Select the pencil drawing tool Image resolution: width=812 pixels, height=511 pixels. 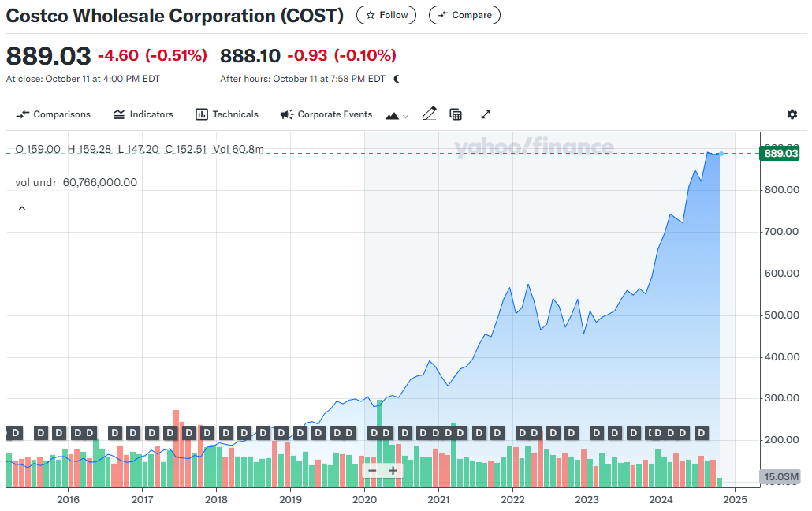coord(429,114)
